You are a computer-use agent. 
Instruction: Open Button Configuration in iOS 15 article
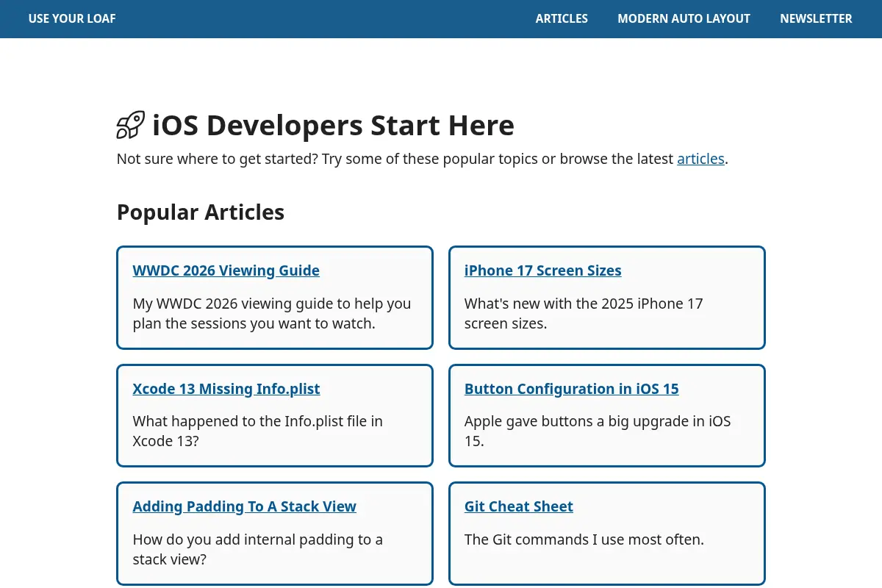571,389
